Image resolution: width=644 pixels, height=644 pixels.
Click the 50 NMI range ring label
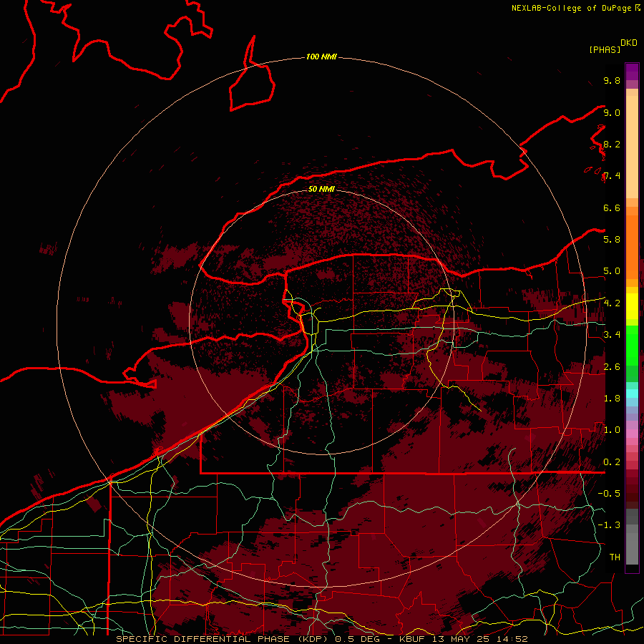click(321, 189)
